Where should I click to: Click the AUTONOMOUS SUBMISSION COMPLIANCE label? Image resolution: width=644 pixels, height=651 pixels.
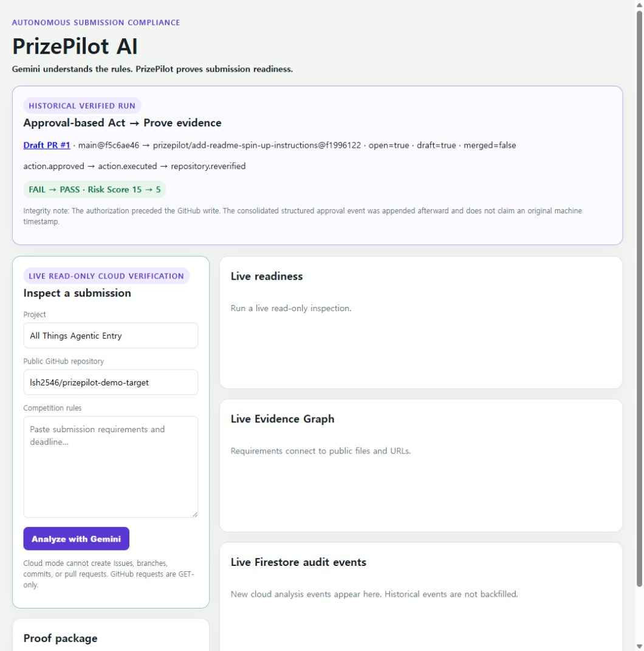[x=96, y=22]
